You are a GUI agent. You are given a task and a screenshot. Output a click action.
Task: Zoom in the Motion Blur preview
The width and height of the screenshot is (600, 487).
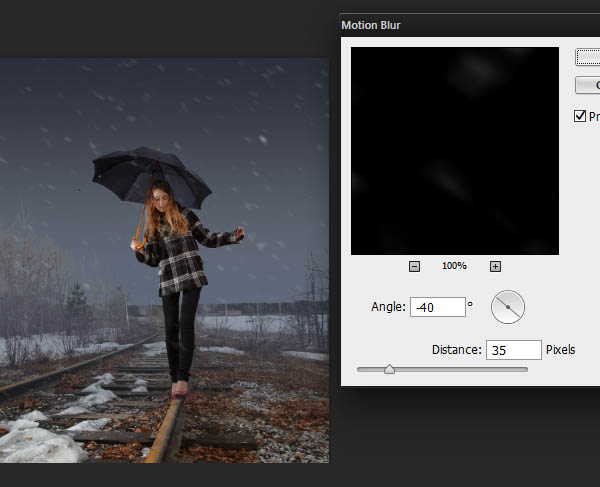point(495,266)
